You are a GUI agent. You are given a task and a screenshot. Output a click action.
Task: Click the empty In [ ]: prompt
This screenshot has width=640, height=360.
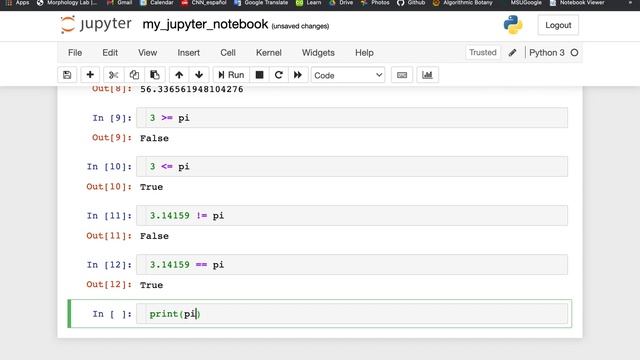coord(112,314)
